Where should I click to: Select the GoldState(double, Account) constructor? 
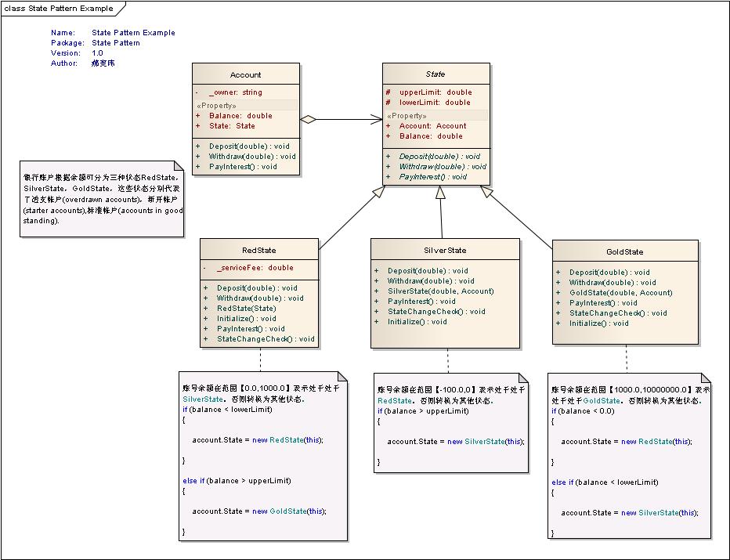click(620, 293)
